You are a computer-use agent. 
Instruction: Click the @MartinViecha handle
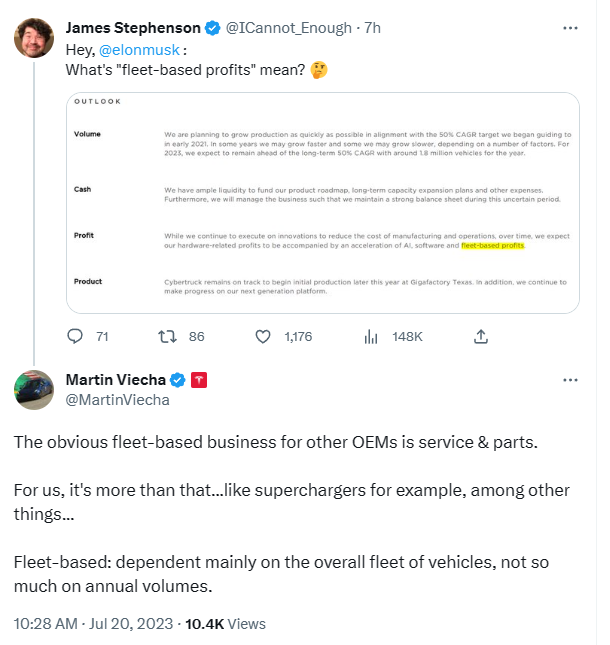click(x=117, y=400)
